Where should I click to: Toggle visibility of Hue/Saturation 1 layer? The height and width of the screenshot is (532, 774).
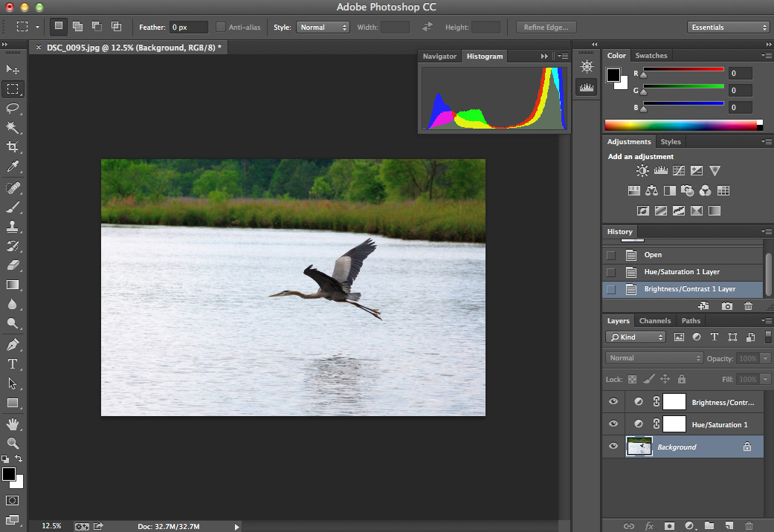click(x=613, y=424)
